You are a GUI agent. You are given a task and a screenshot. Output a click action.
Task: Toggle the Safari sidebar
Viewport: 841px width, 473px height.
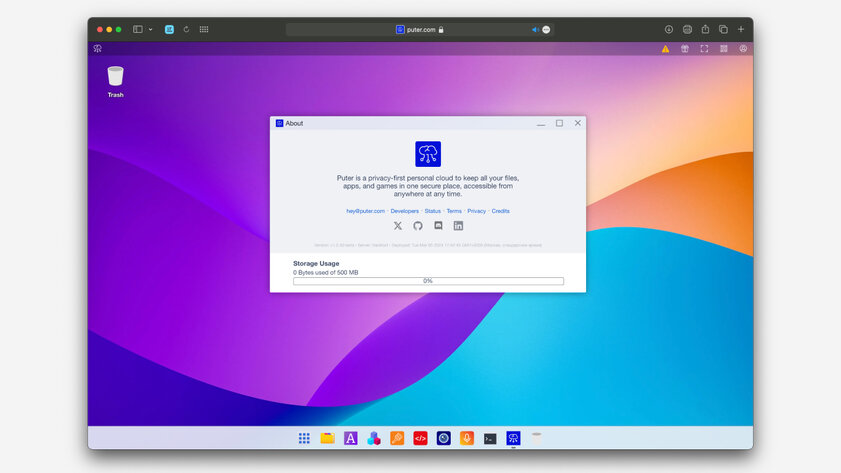(138, 29)
